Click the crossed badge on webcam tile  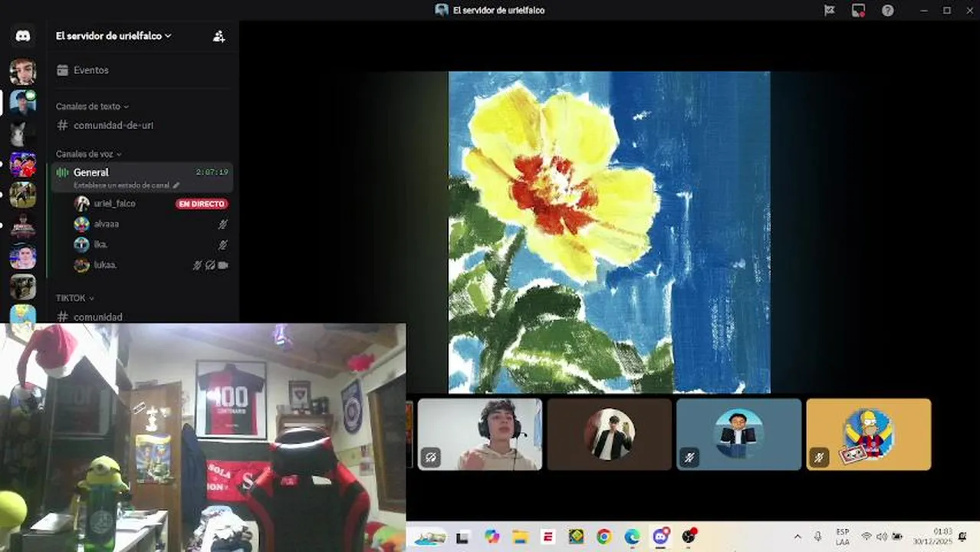[x=430, y=458]
